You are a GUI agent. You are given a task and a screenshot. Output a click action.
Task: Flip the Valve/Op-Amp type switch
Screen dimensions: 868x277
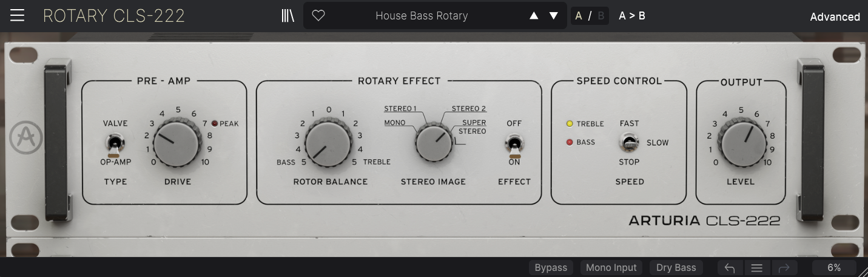point(113,145)
